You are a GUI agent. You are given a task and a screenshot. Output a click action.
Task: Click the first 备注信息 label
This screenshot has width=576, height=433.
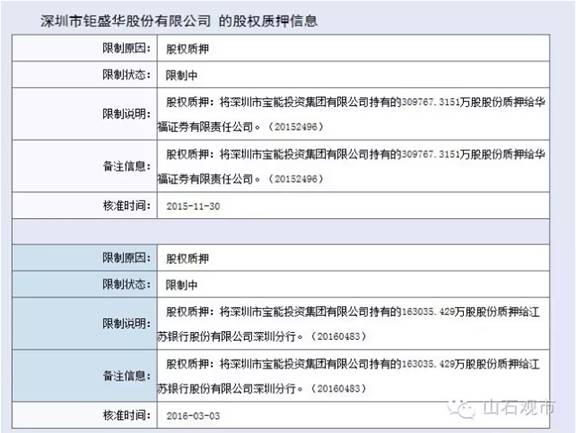[x=126, y=166]
